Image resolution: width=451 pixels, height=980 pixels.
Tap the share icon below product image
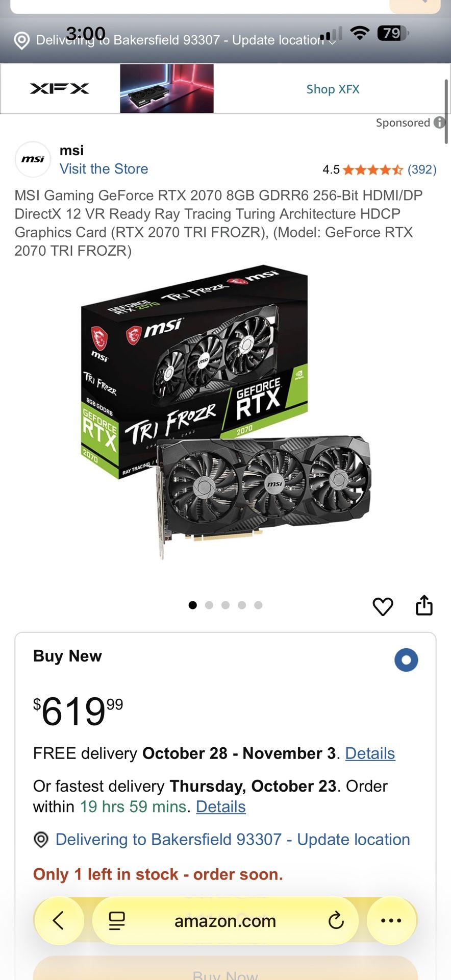click(424, 605)
